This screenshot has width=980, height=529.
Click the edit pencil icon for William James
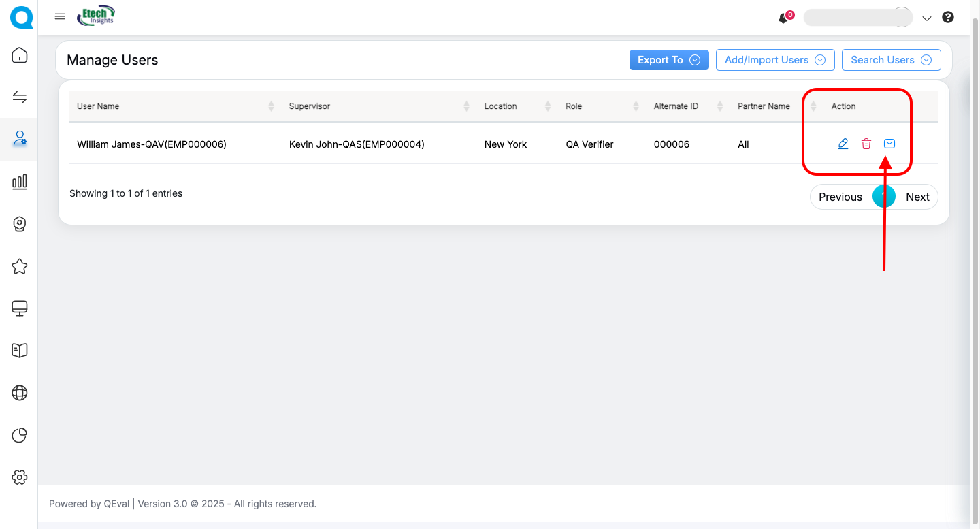point(843,144)
